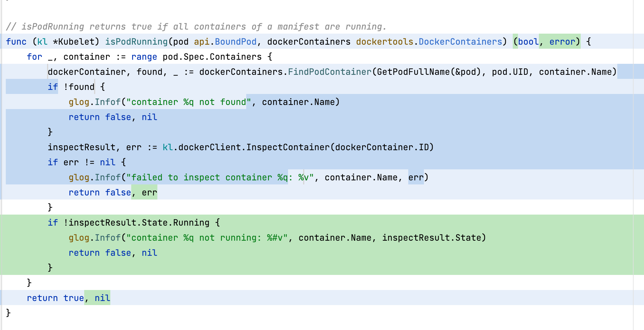Click the isPodRunning comment line

point(196,27)
